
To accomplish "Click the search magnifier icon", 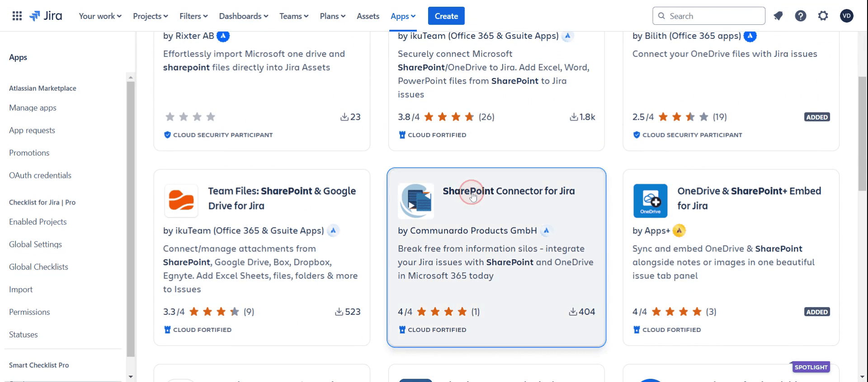I will (x=661, y=16).
